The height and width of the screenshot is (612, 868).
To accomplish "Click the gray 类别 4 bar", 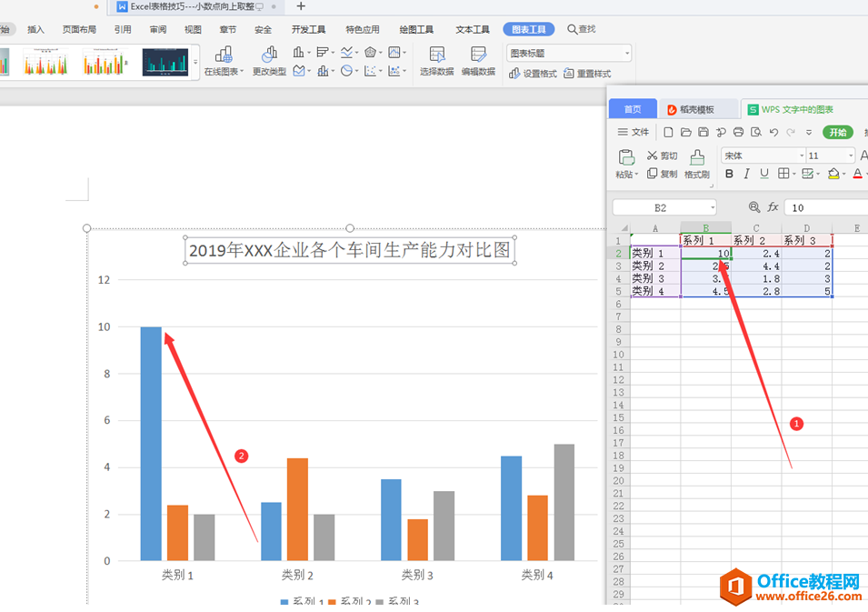I will pos(564,502).
